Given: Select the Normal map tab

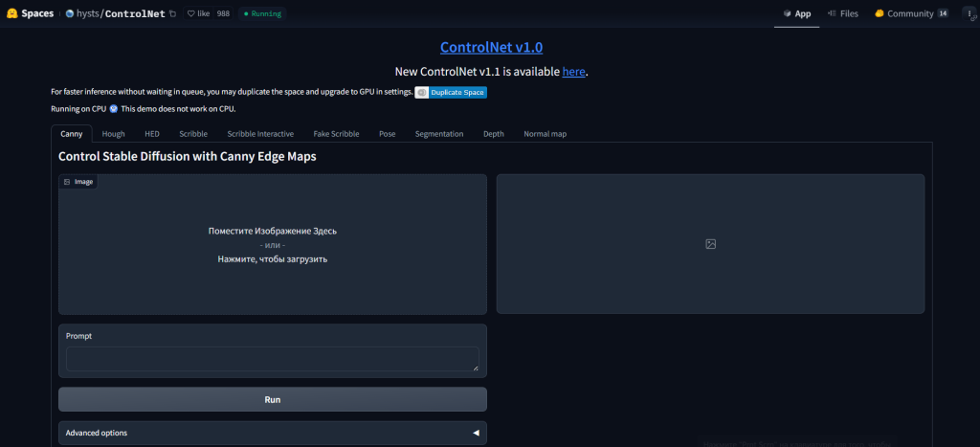Looking at the screenshot, I should (545, 134).
